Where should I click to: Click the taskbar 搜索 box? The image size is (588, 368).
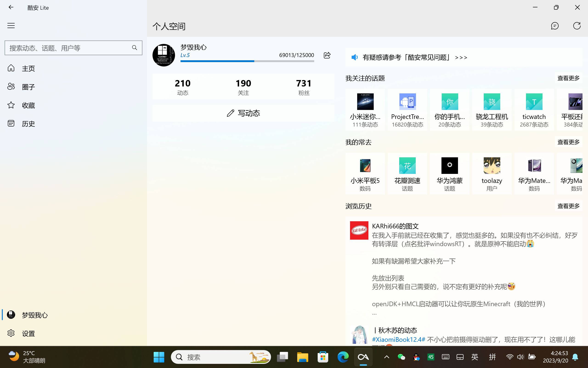(x=221, y=357)
